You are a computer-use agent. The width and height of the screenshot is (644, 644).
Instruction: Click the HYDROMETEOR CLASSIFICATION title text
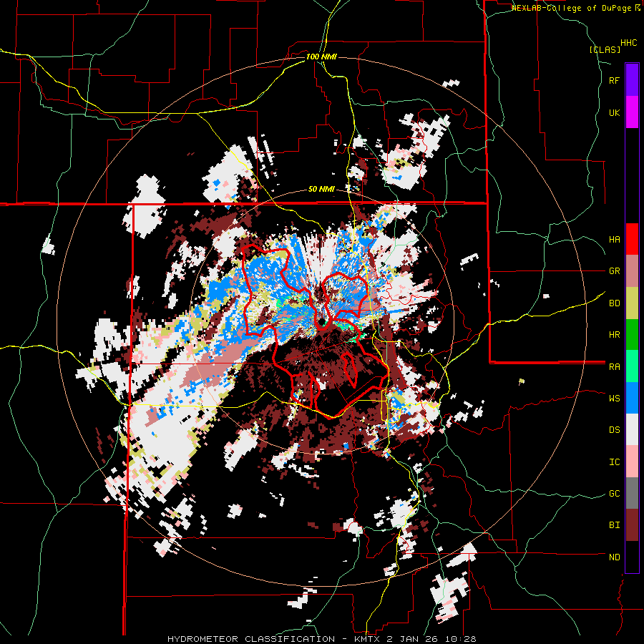(251, 639)
